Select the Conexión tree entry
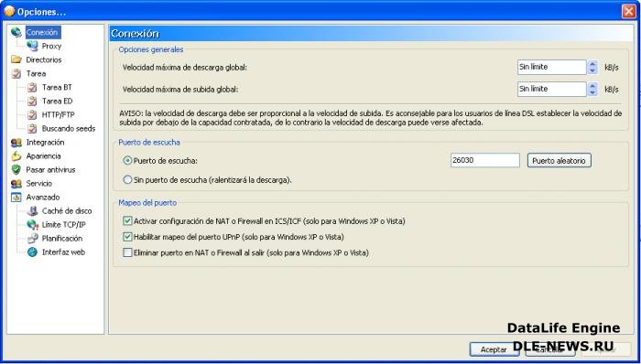This screenshot has height=364, width=641. [42, 32]
